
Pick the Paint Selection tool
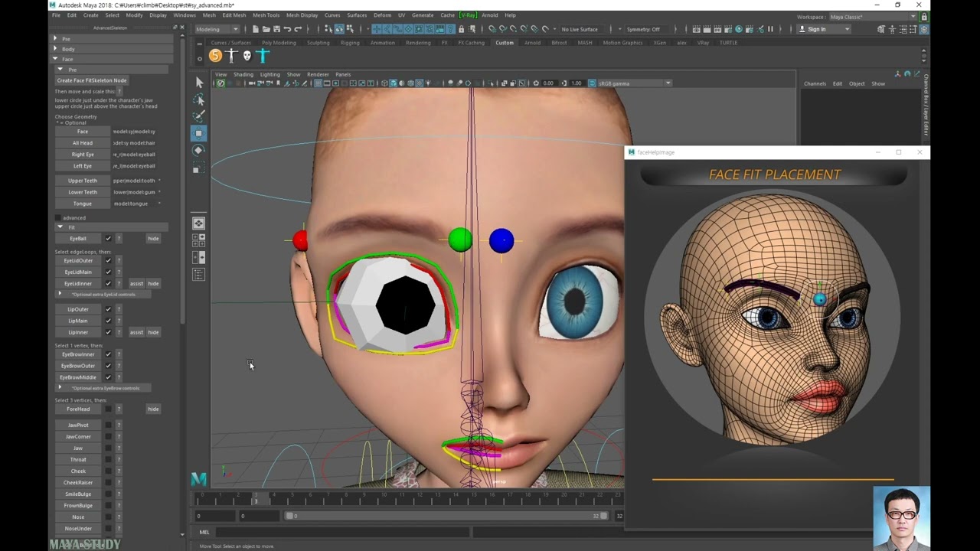coord(199,116)
